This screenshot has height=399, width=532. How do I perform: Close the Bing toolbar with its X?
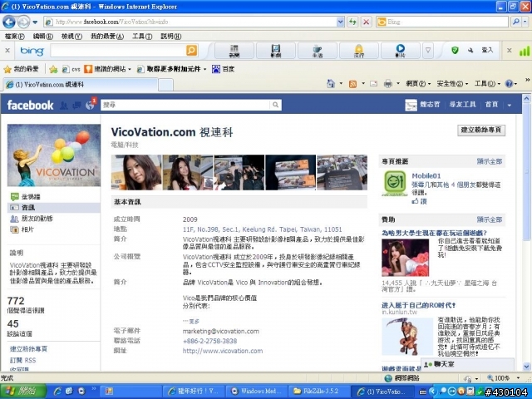(x=7, y=51)
